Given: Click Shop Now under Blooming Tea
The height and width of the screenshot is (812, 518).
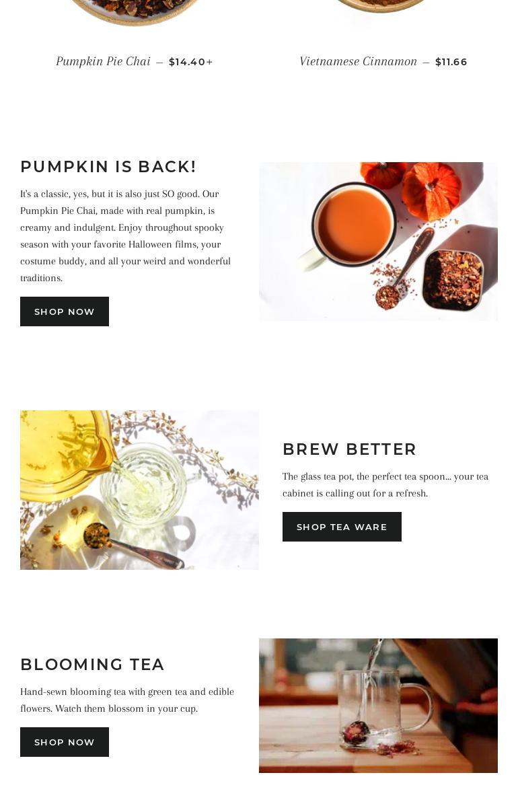Looking at the screenshot, I should (65, 742).
